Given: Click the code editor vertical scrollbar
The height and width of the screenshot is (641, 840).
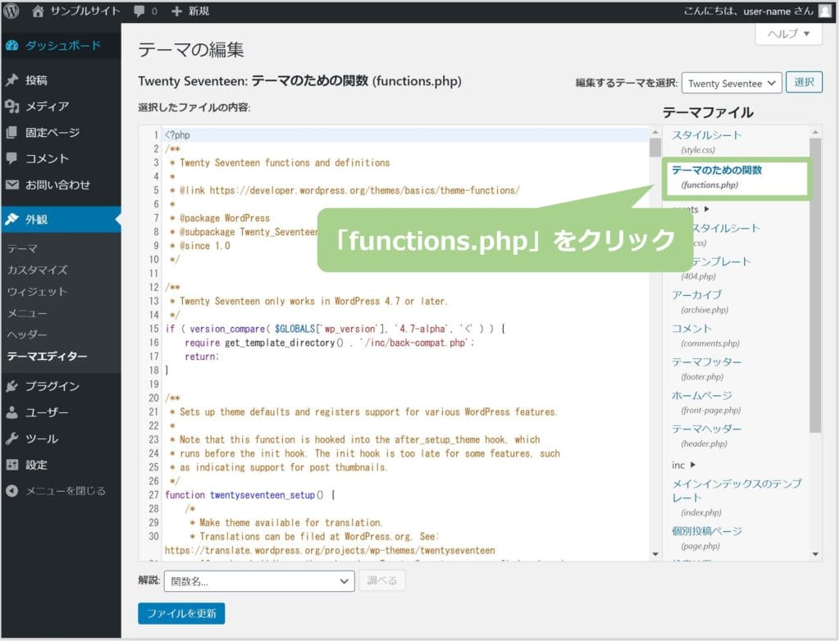Looking at the screenshot, I should (x=655, y=328).
